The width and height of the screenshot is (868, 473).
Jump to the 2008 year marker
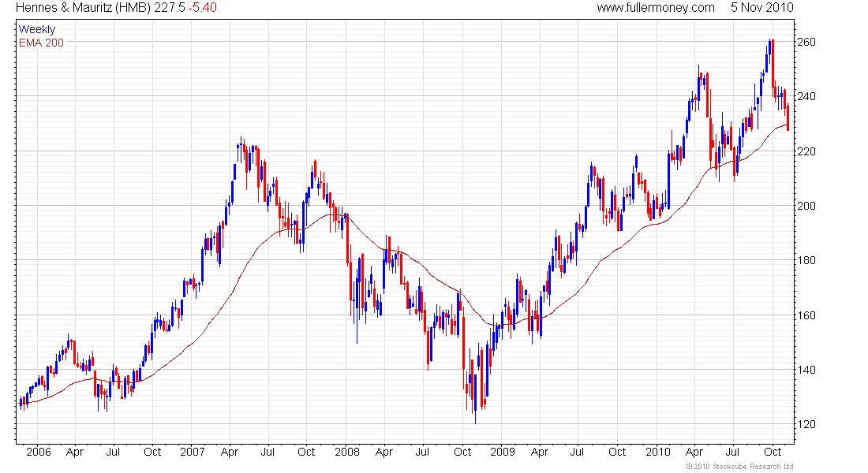347,453
